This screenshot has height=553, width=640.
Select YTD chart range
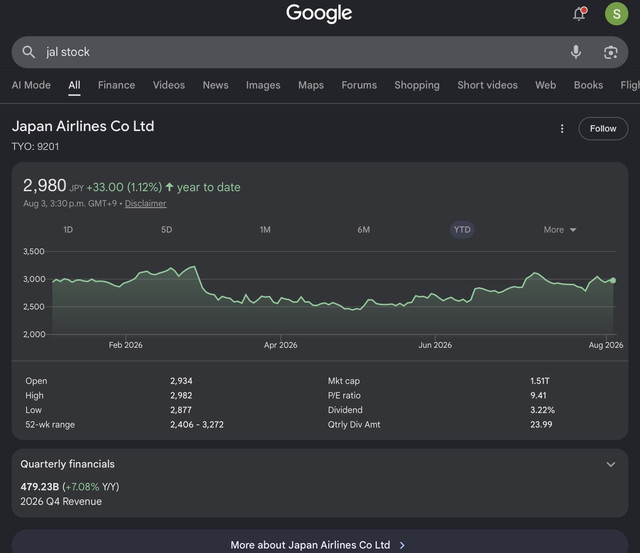click(462, 230)
